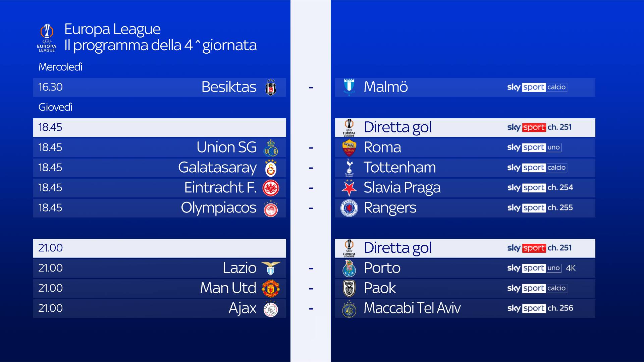Select the Galatasaray team logo

pos(271,168)
